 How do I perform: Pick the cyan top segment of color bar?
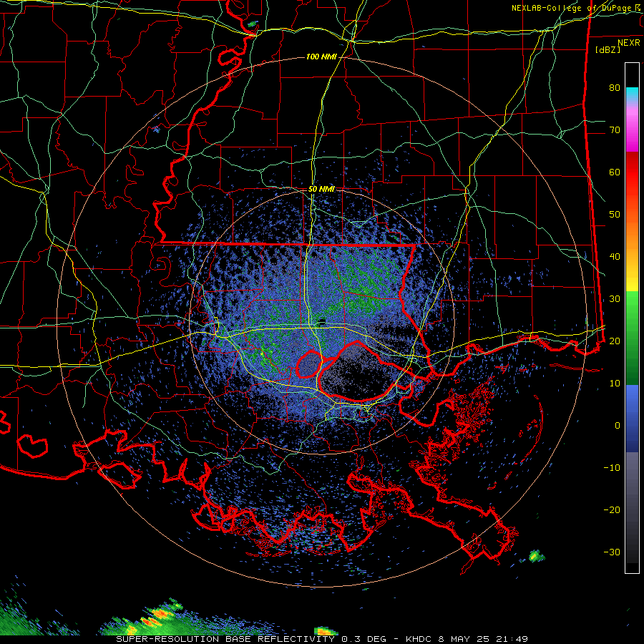pos(632,93)
